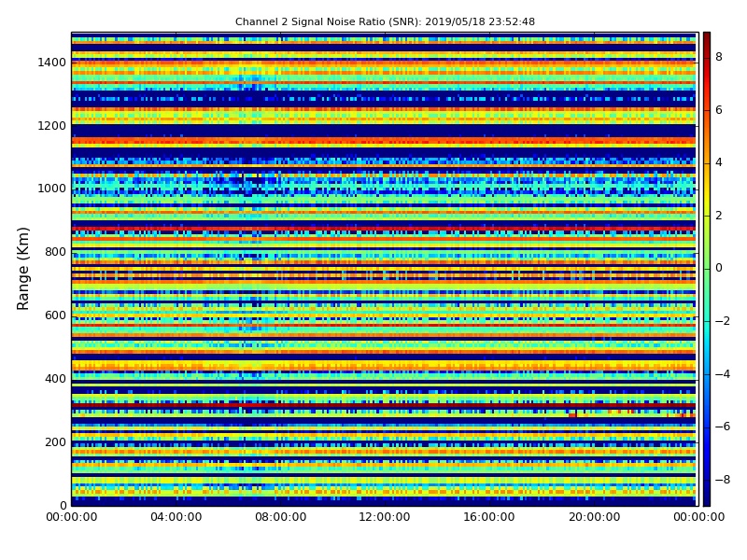747x560 pixels.
Task: Click the 1200 range tick label
Action: (52, 126)
